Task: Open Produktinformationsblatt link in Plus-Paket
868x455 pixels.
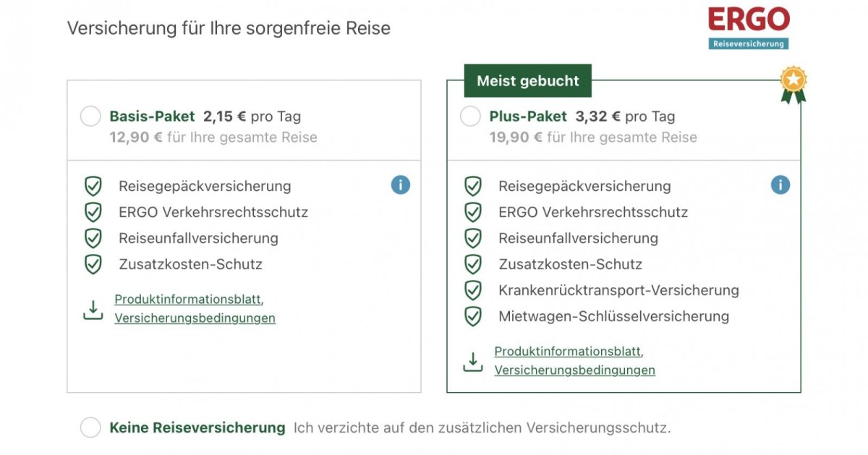Action: [567, 352]
